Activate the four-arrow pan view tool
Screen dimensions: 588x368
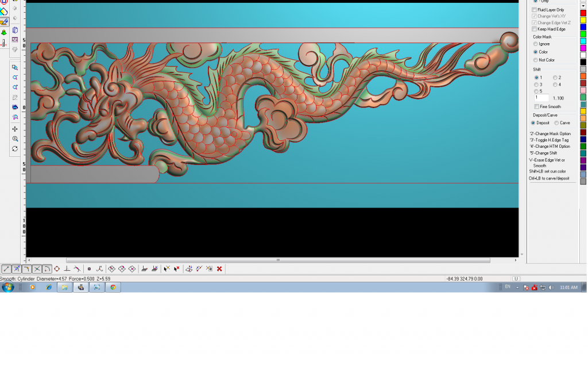pos(15,129)
